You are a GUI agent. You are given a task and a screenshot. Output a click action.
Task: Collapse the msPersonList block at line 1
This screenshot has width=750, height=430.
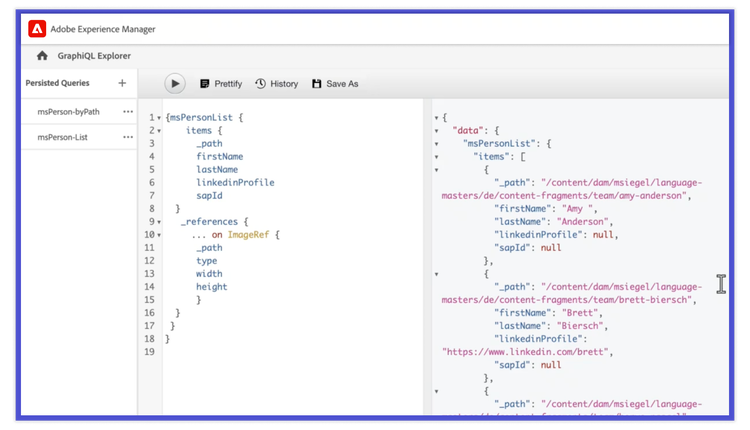[x=158, y=118]
